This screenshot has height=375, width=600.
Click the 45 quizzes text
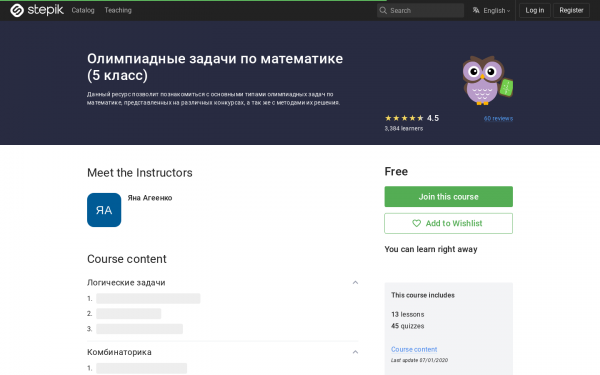(408, 326)
